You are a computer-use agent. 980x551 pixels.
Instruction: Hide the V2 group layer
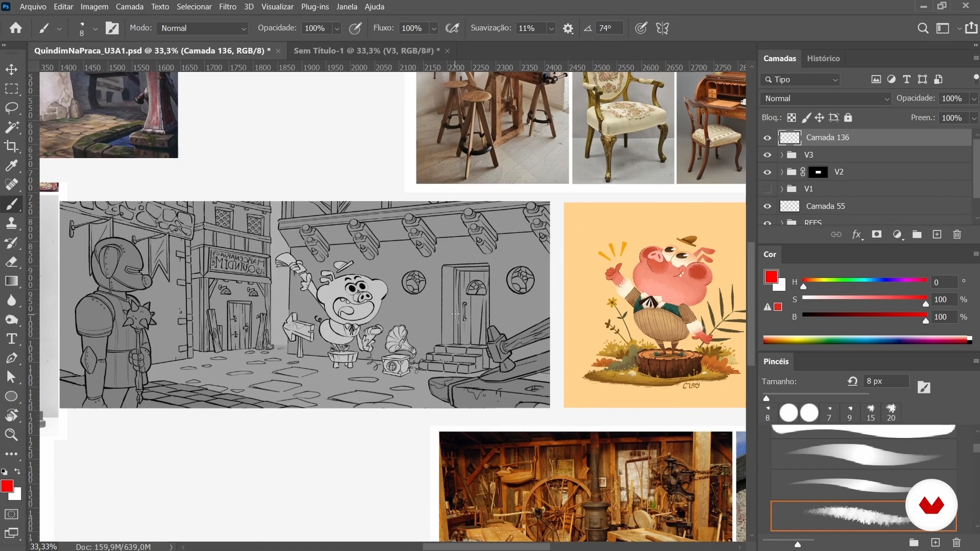pyautogui.click(x=767, y=172)
